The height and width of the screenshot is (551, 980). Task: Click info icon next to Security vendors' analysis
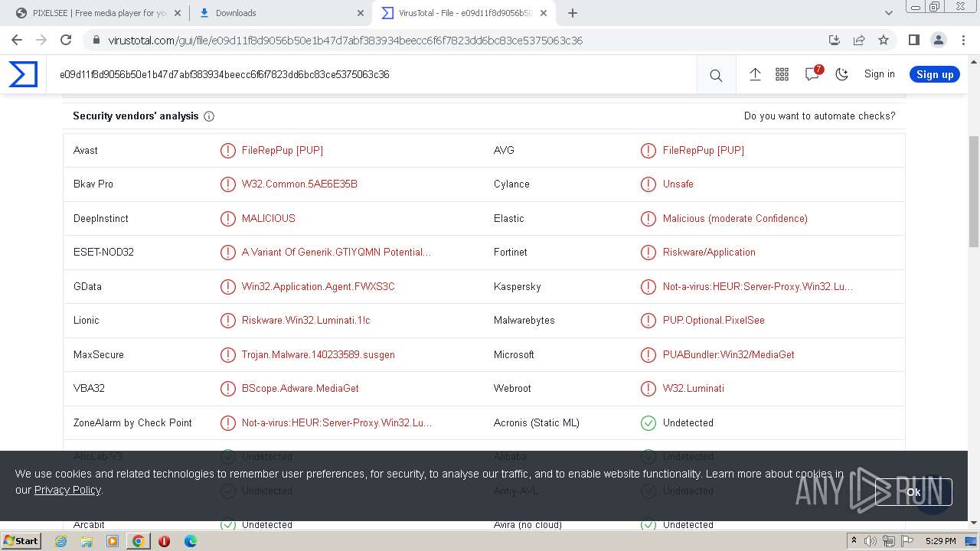click(209, 116)
